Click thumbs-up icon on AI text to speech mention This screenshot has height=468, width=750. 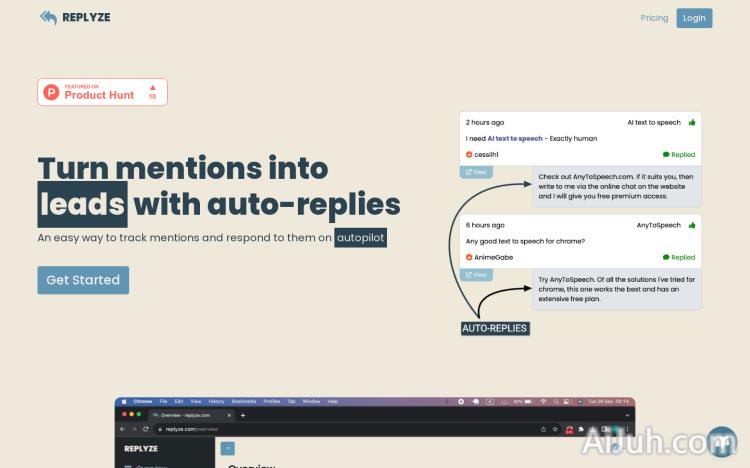tap(692, 122)
